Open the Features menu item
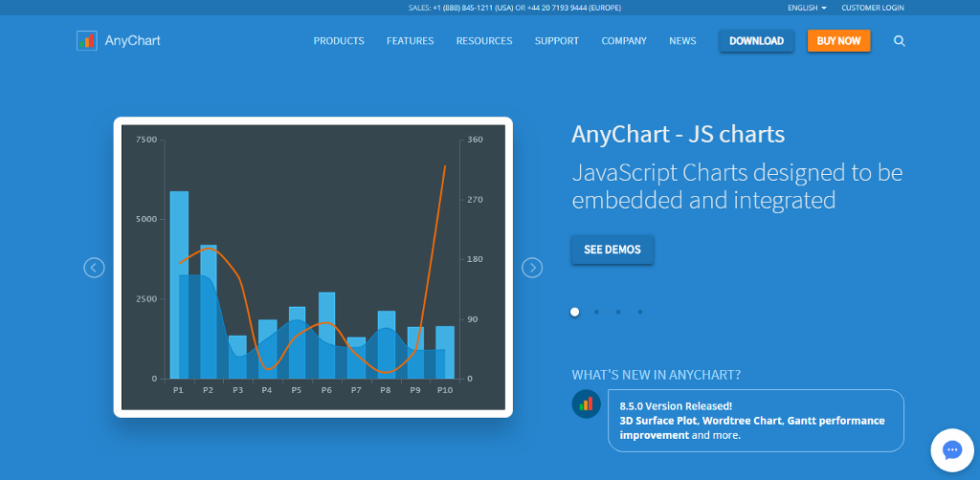 (410, 41)
